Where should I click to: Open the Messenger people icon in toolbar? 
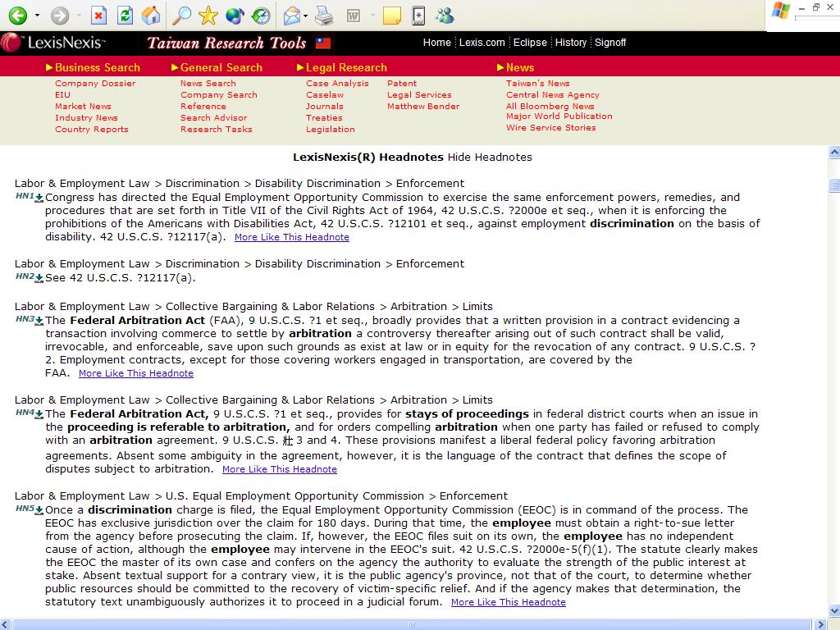tap(445, 16)
